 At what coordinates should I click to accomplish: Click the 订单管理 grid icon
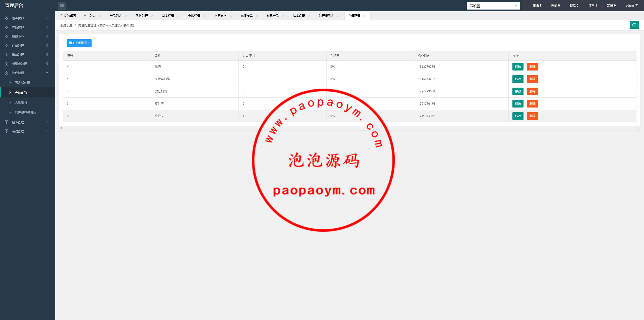pyautogui.click(x=7, y=46)
